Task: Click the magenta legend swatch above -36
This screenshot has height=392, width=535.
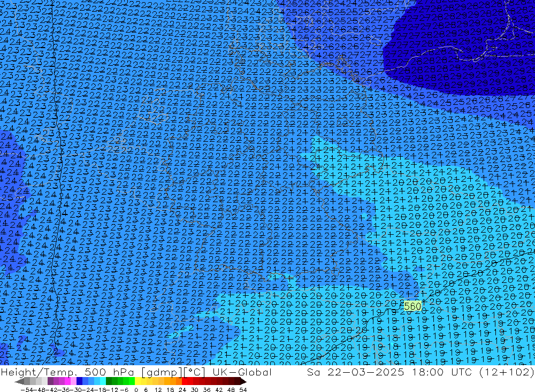Action: (x=67, y=381)
